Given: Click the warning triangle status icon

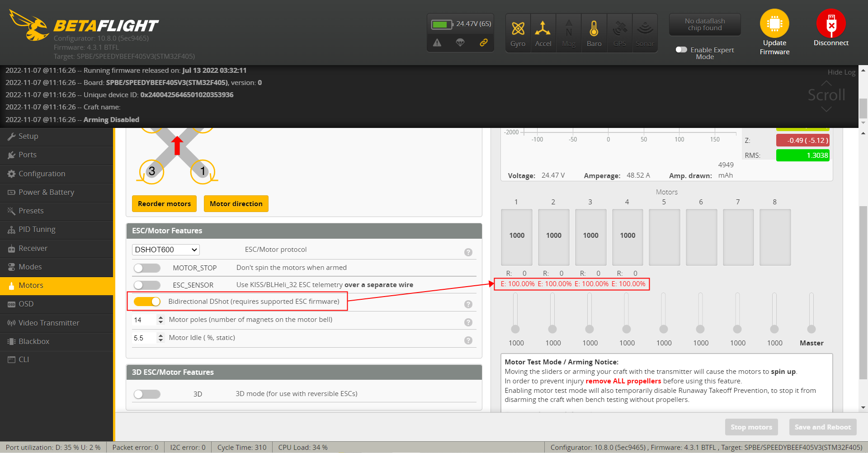Looking at the screenshot, I should (437, 42).
